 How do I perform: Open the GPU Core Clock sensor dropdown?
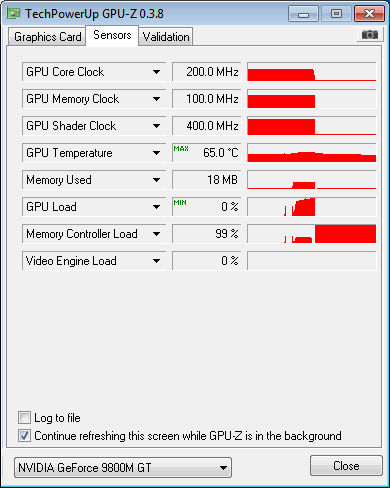click(156, 72)
